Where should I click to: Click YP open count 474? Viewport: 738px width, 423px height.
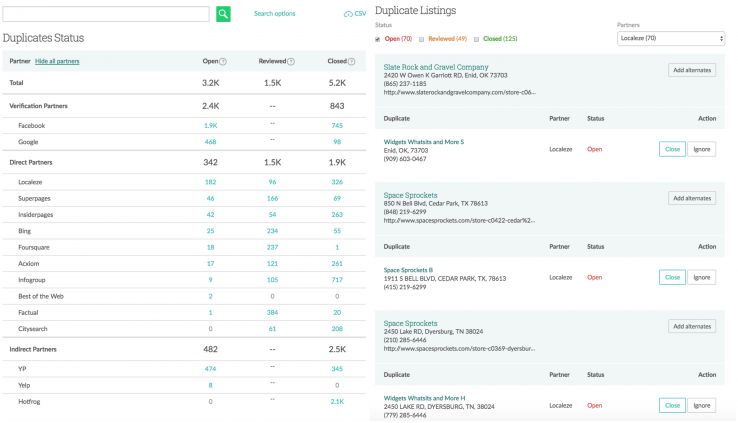[x=210, y=370]
